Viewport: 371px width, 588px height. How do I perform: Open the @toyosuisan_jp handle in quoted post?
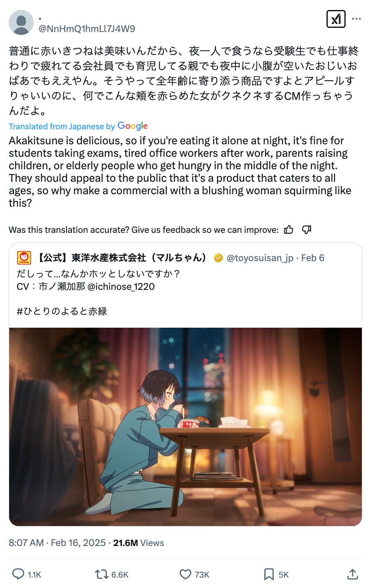click(x=260, y=258)
